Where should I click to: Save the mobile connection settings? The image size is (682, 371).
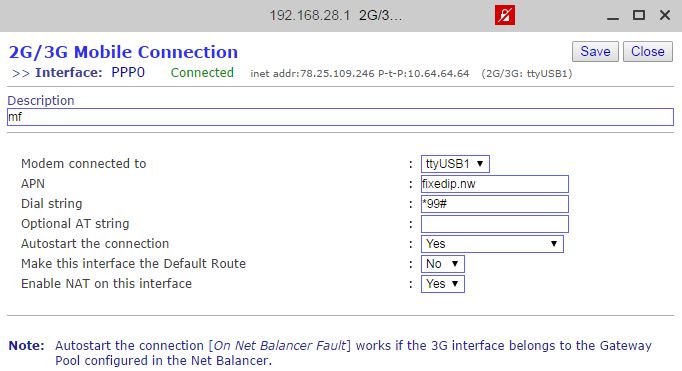[x=595, y=51]
